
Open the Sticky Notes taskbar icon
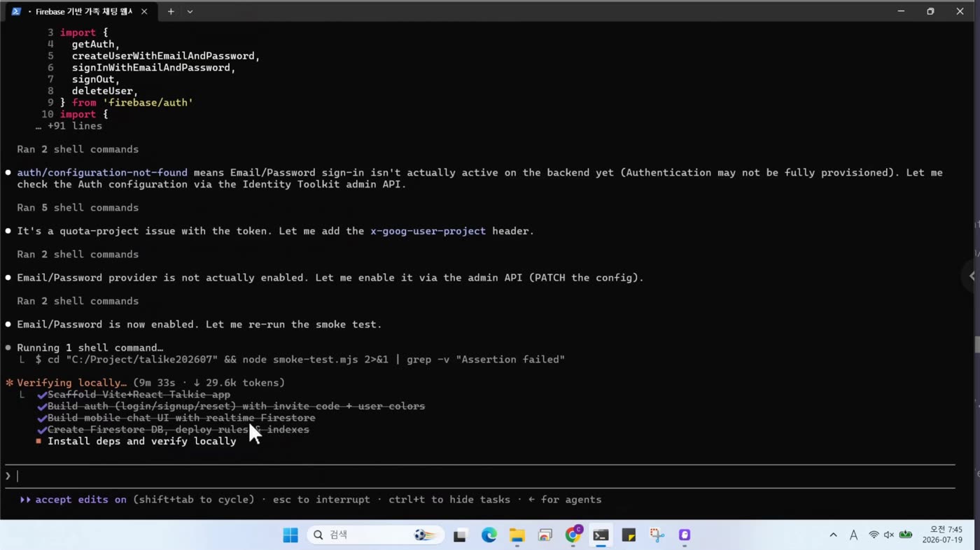point(629,535)
